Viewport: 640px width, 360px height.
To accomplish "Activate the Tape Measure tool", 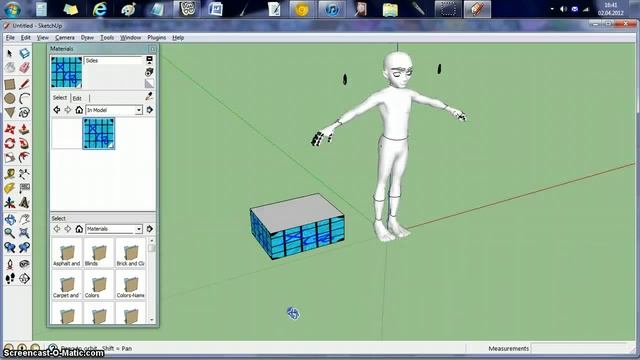I will (10, 174).
